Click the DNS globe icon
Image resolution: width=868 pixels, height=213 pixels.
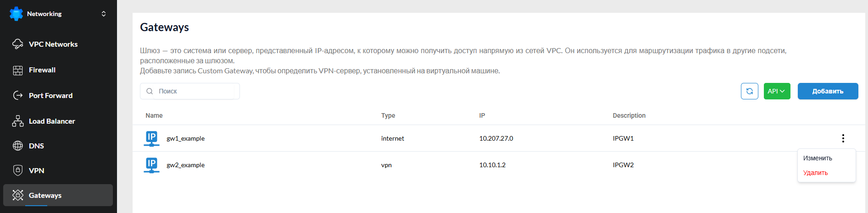18,146
